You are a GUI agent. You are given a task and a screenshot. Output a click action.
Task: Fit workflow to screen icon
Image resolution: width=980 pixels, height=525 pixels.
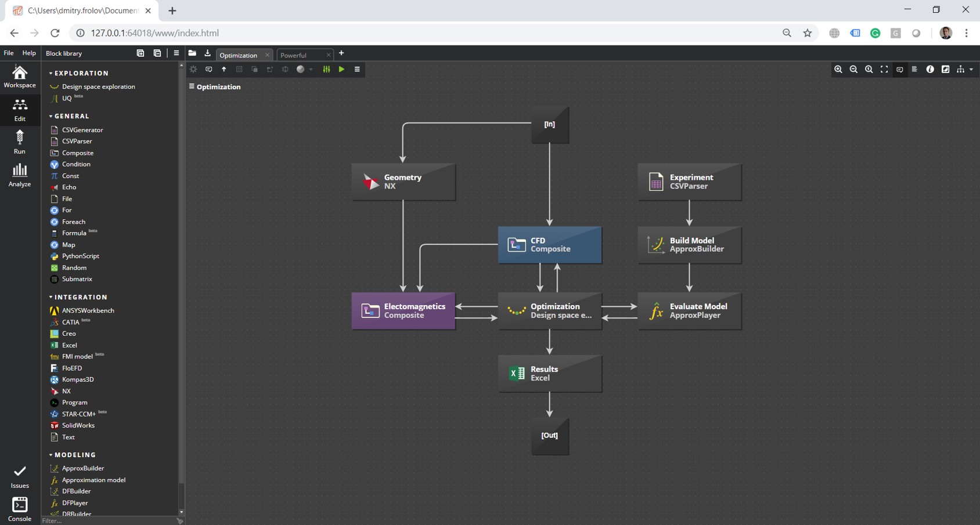pyautogui.click(x=884, y=70)
